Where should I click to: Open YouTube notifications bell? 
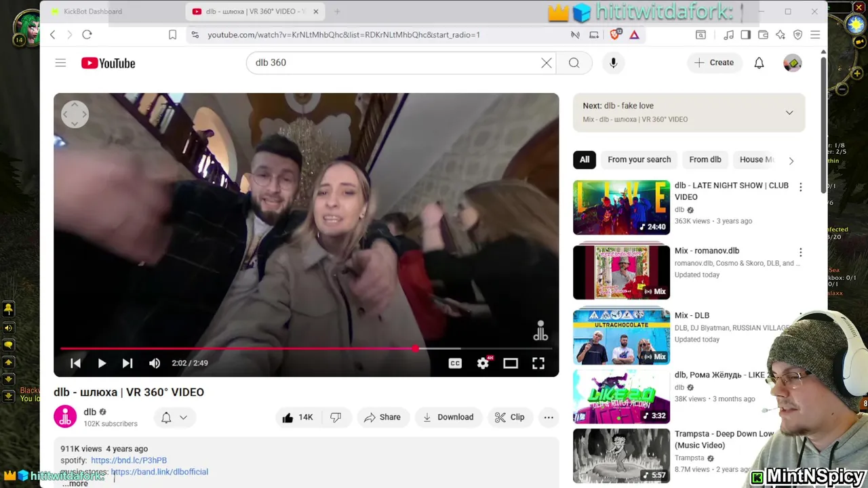coord(759,63)
